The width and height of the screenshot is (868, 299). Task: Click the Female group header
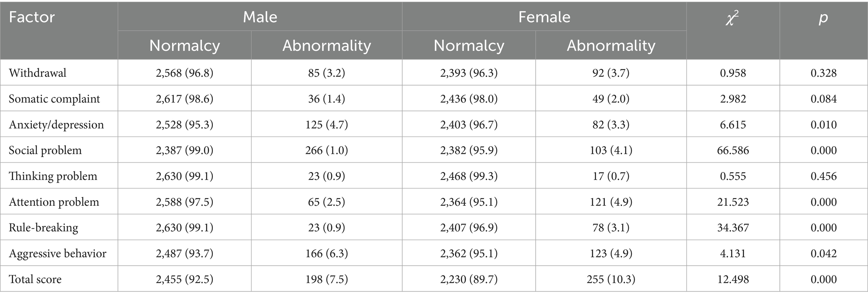click(544, 17)
